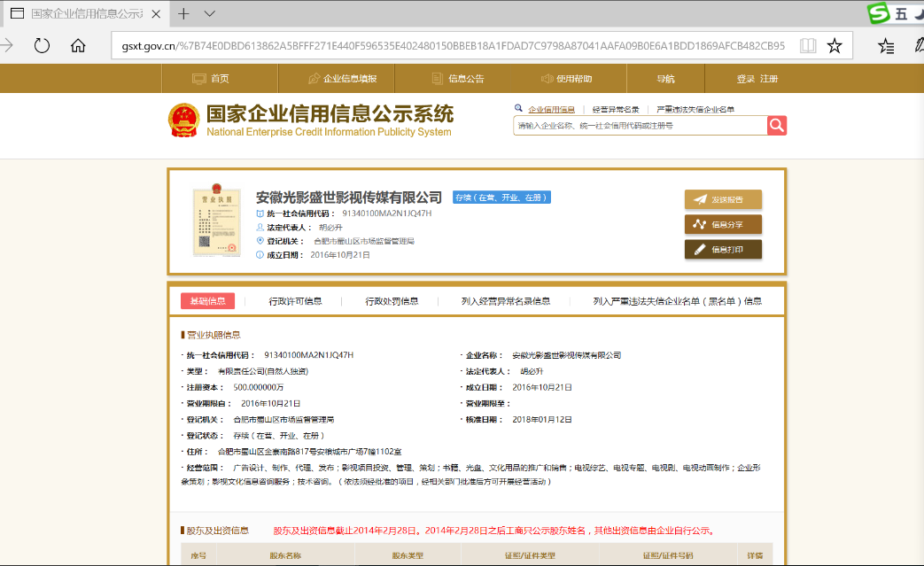Open the 导航 navigation menu
The image size is (924, 566).
665,79
